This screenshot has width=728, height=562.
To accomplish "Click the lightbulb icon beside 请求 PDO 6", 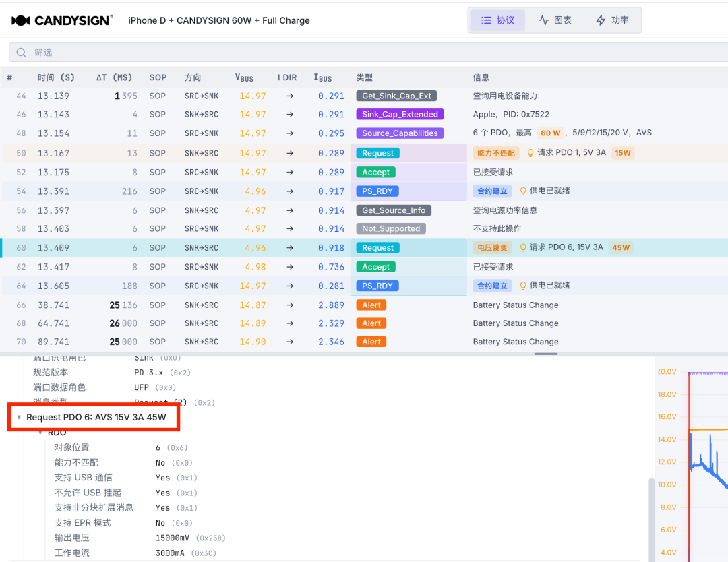I will [523, 247].
